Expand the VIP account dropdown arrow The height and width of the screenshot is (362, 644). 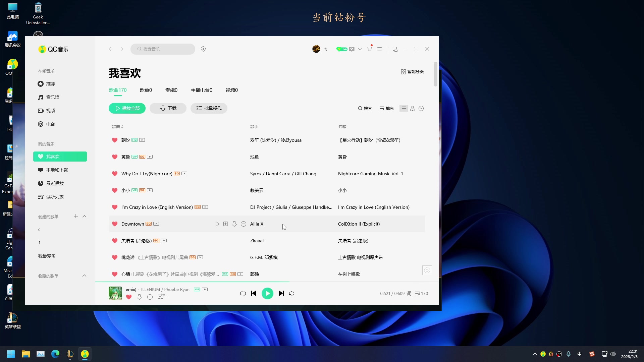(x=360, y=49)
